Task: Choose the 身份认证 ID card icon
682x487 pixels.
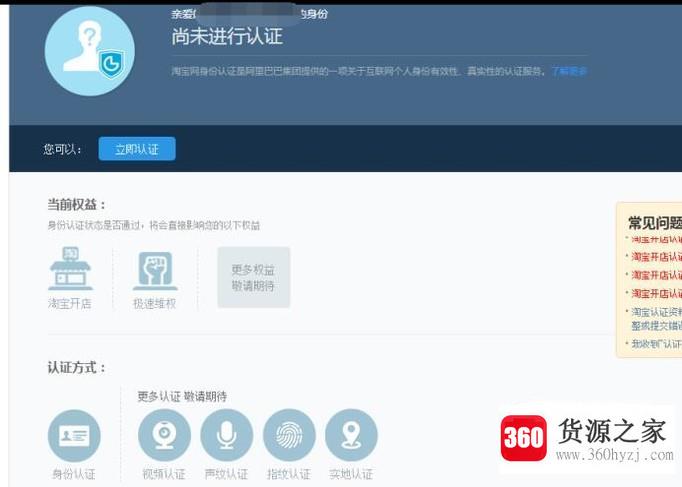Action: click(74, 435)
